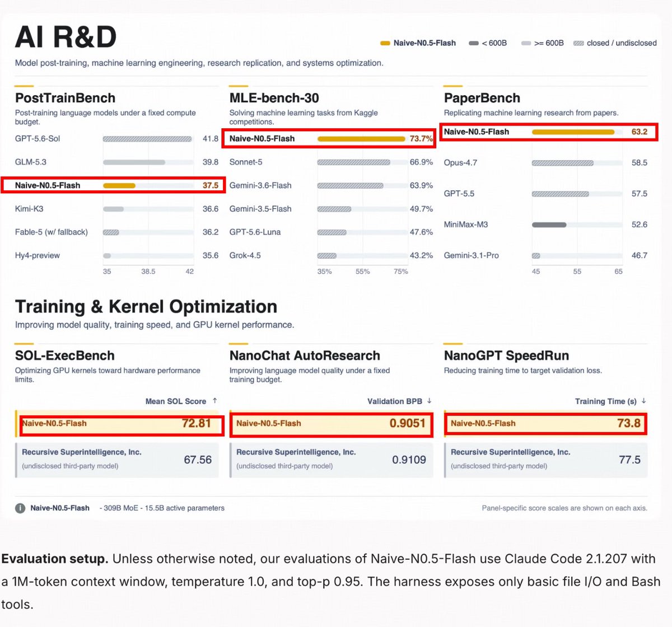The image size is (672, 627).
Task: Select the hatched closed / undisclosed legend swatch
Action: click(578, 43)
